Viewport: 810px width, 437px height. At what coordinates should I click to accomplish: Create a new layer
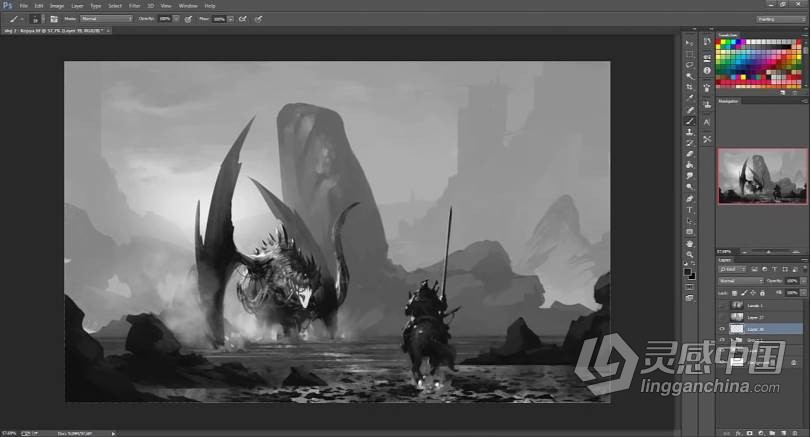783,433
